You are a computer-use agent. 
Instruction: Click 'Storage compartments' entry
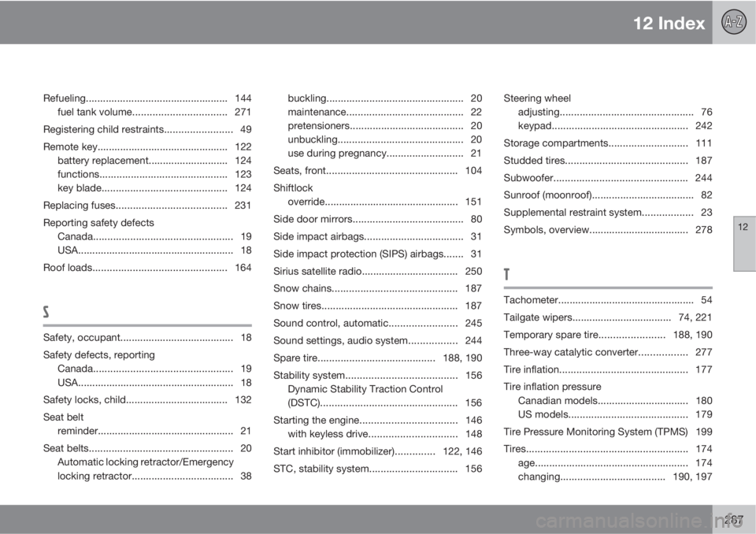608,143
